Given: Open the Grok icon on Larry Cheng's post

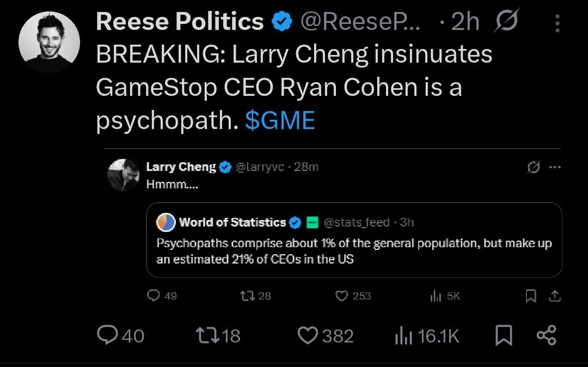Looking at the screenshot, I should 533,168.
